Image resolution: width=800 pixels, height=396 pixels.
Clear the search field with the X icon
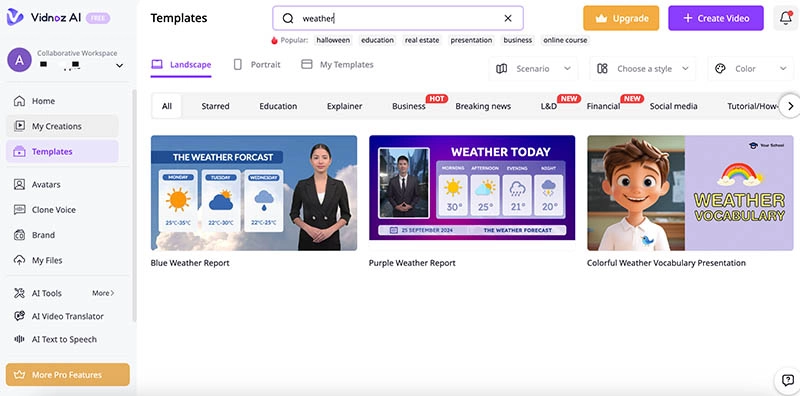point(508,18)
